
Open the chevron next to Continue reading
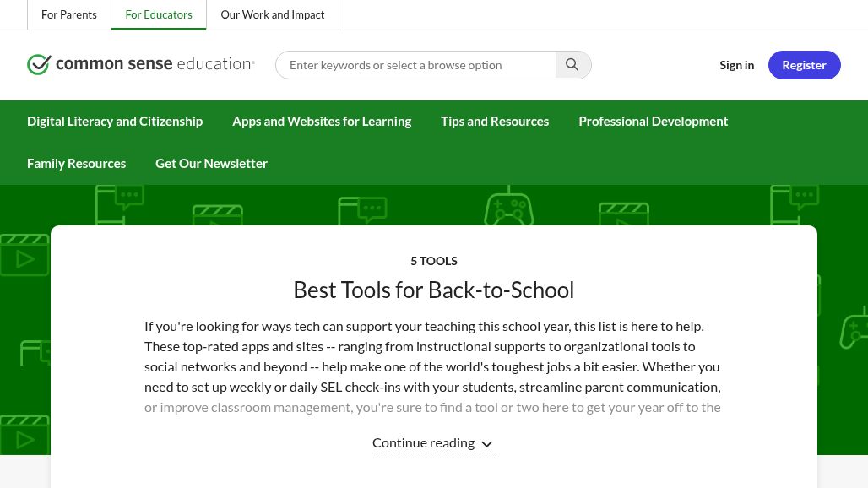487,443
